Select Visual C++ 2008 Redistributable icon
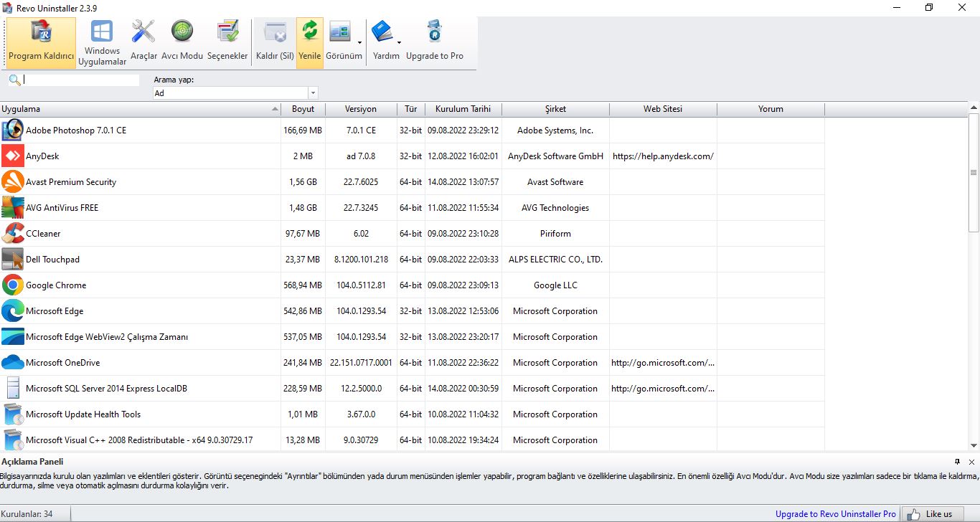980x522 pixels. point(13,440)
